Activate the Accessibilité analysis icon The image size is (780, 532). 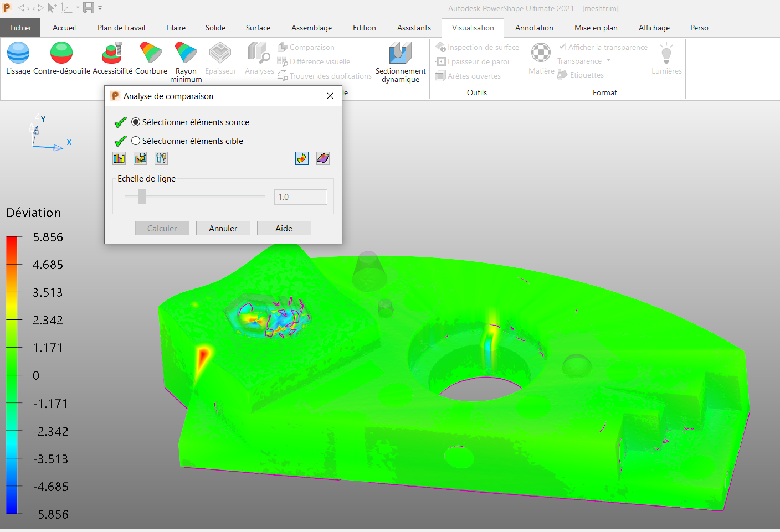[112, 53]
